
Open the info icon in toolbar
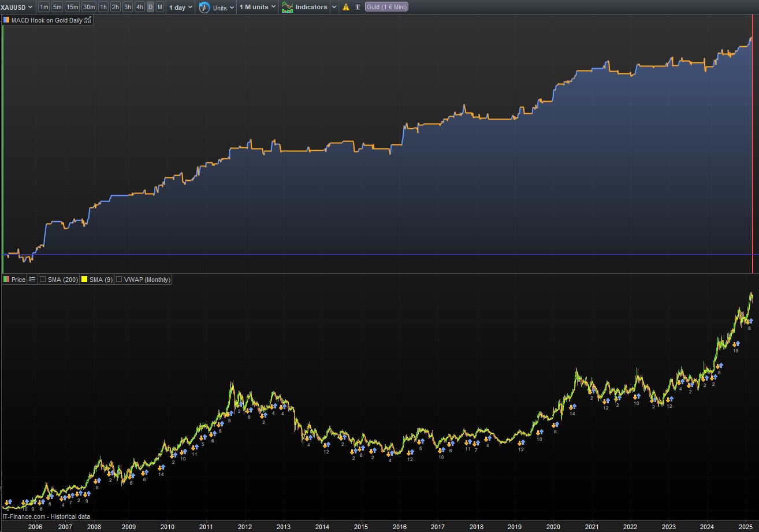pos(357,7)
